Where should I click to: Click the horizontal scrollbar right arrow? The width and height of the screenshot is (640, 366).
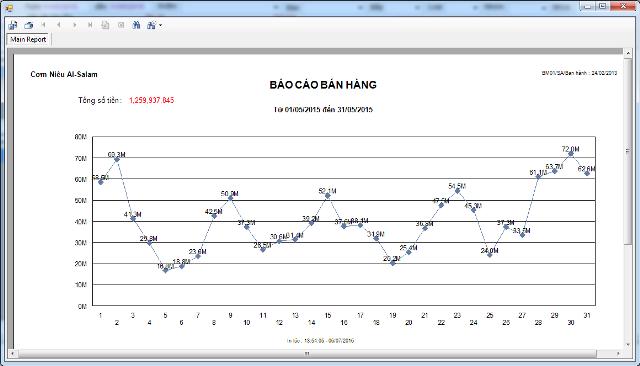coord(618,353)
